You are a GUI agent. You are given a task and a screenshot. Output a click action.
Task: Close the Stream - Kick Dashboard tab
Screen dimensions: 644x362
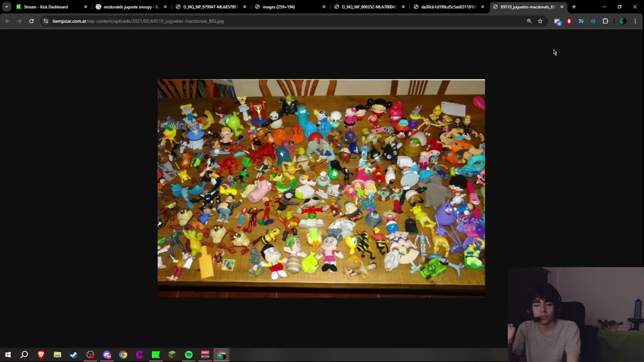86,7
